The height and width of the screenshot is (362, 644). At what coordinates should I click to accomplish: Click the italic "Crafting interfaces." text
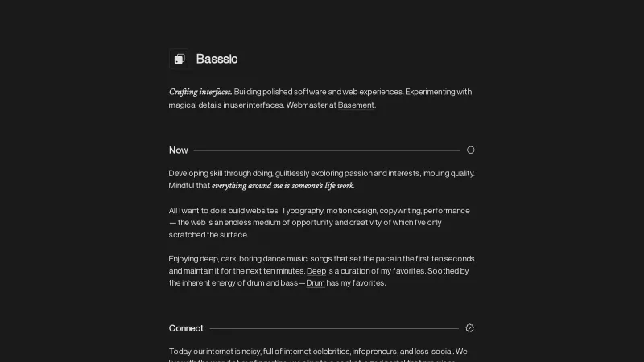pyautogui.click(x=200, y=92)
